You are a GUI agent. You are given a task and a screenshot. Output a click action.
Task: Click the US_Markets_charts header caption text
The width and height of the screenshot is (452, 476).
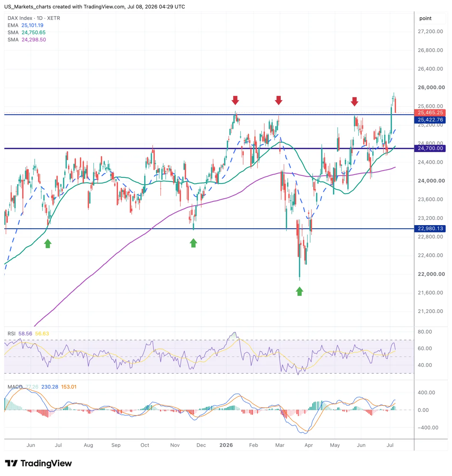tap(95, 7)
